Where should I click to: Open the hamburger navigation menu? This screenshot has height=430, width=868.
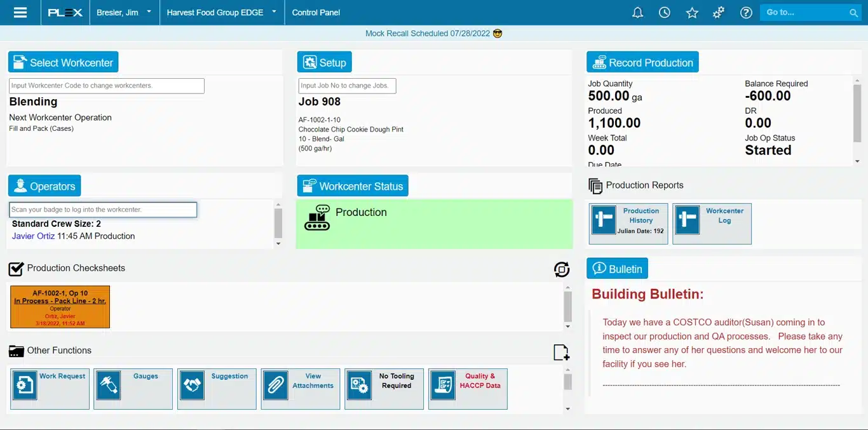tap(21, 12)
